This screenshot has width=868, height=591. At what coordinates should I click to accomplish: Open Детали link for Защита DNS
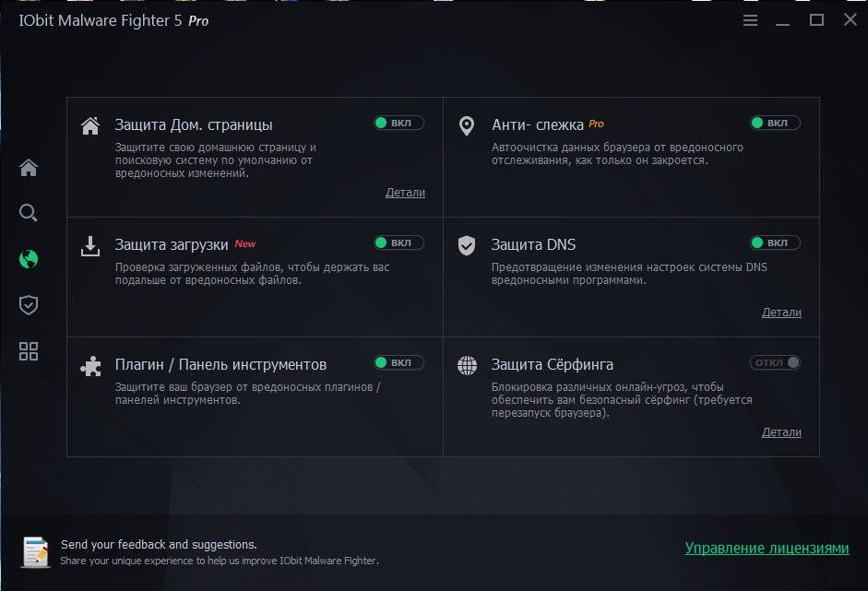tap(781, 313)
